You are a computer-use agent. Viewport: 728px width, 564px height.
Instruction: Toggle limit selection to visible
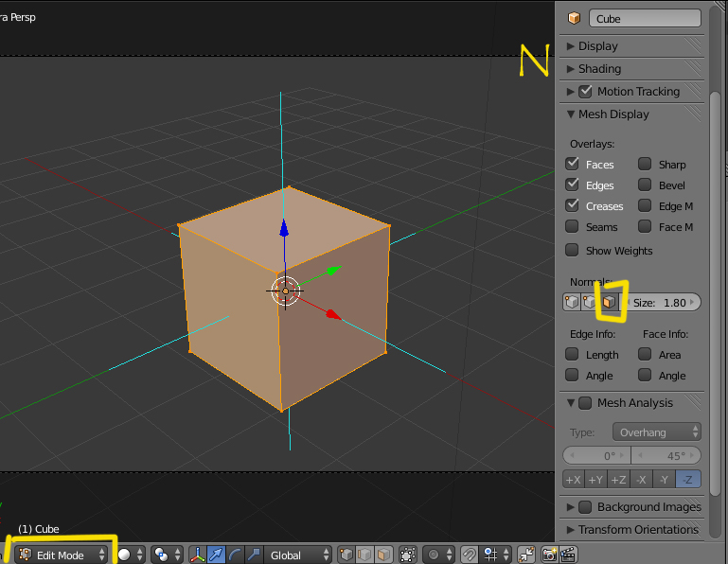pos(408,555)
